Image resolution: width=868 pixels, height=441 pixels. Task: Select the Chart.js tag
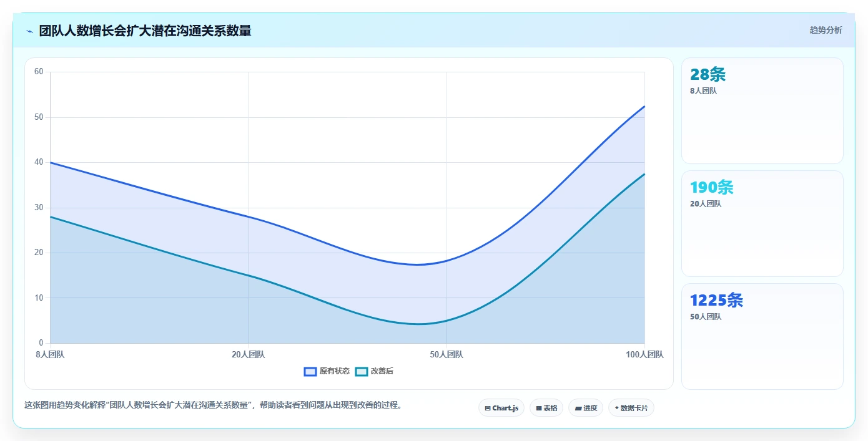(501, 408)
